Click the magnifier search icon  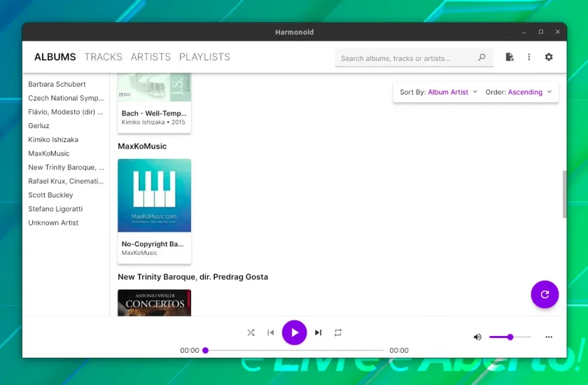pos(482,57)
